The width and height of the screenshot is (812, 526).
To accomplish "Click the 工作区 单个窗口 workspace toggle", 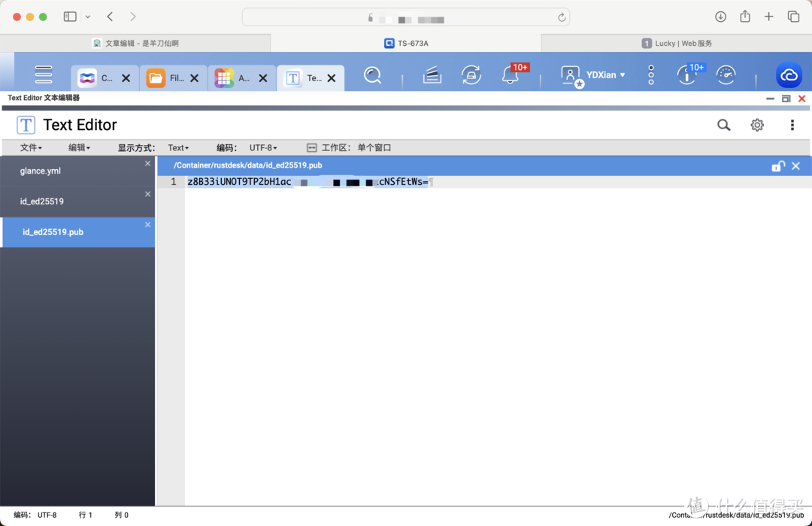I will [x=349, y=147].
